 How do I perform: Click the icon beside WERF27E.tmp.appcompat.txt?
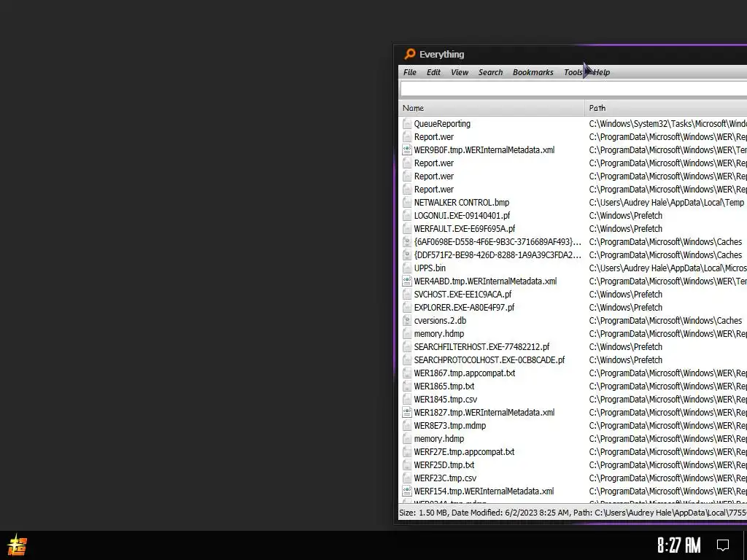407,452
